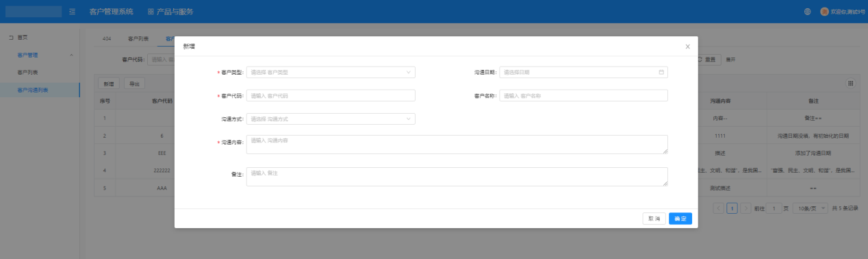Click the 取消 button in dialog

(x=654, y=219)
